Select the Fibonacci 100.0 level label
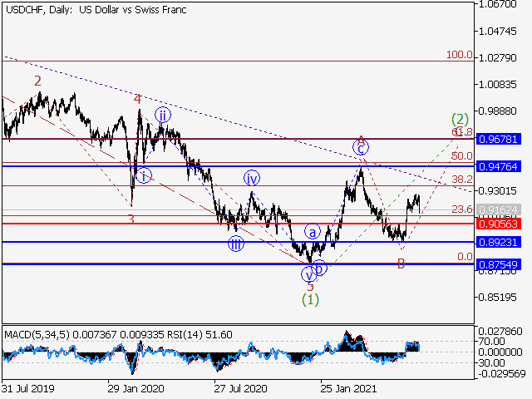Viewport: 532px width, 399px height. click(460, 55)
